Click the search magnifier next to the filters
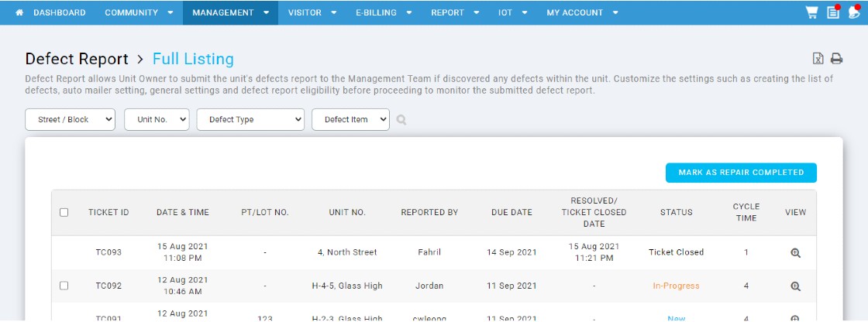The height and width of the screenshot is (322, 868). (x=401, y=119)
